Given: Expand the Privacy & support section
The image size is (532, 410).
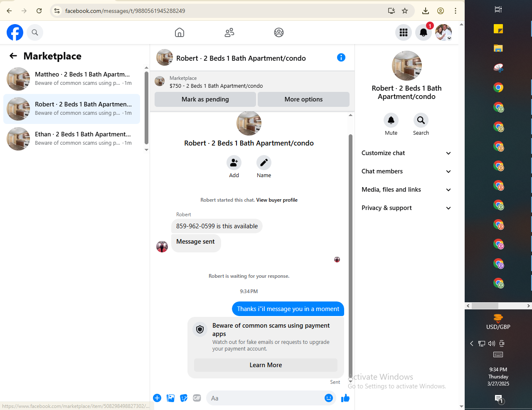Looking at the screenshot, I should (406, 208).
